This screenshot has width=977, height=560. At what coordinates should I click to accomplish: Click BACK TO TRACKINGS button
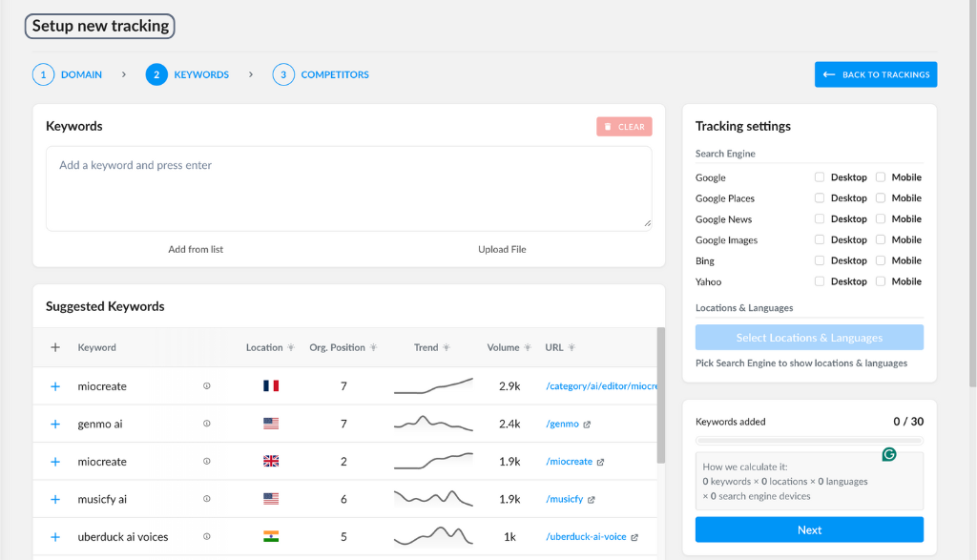pyautogui.click(x=876, y=74)
